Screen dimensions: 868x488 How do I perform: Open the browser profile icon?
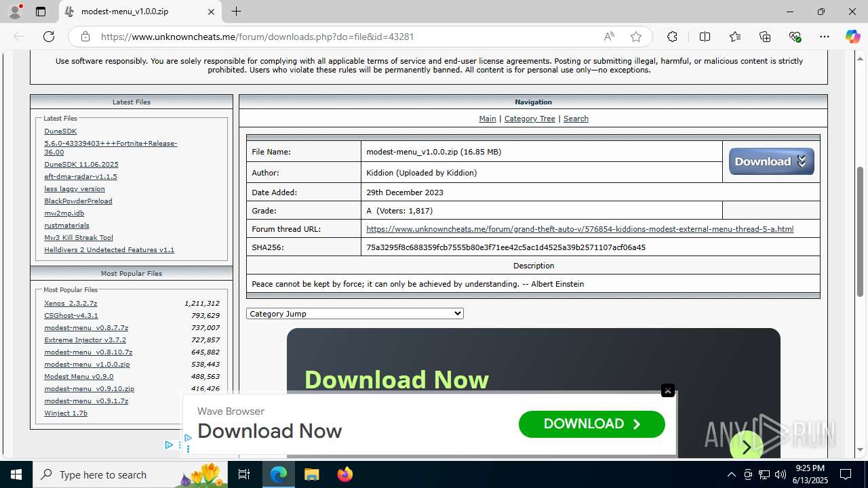(15, 12)
